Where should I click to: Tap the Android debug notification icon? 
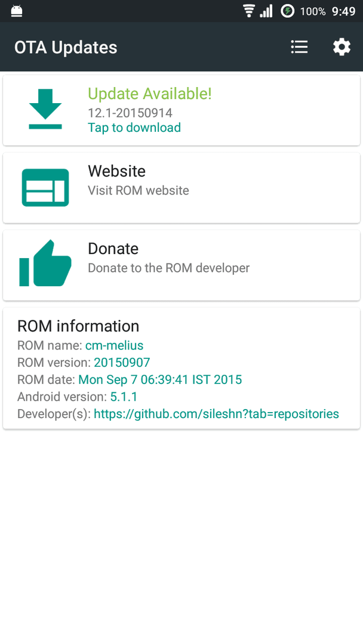point(17,11)
